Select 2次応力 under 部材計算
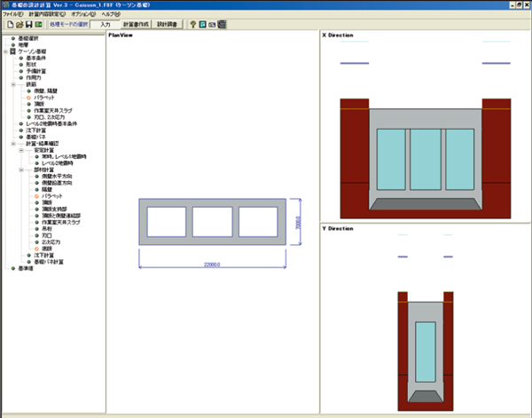This screenshot has width=532, height=418. tap(51, 242)
